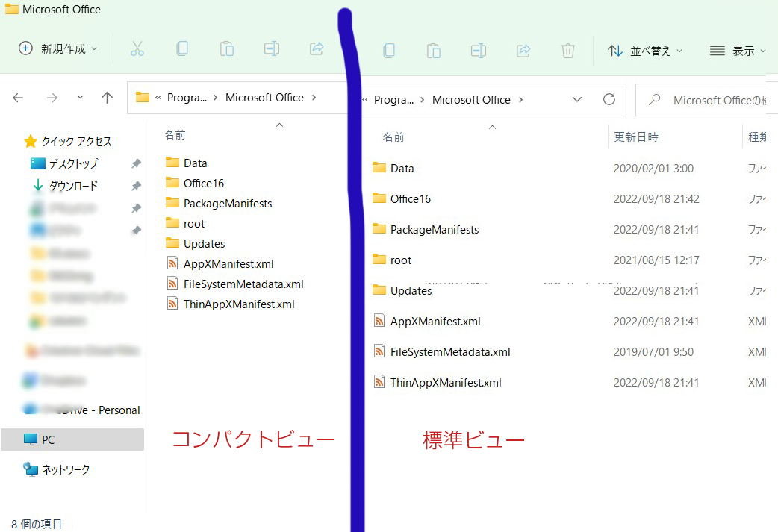Open the 表示 view options menu

(738, 51)
